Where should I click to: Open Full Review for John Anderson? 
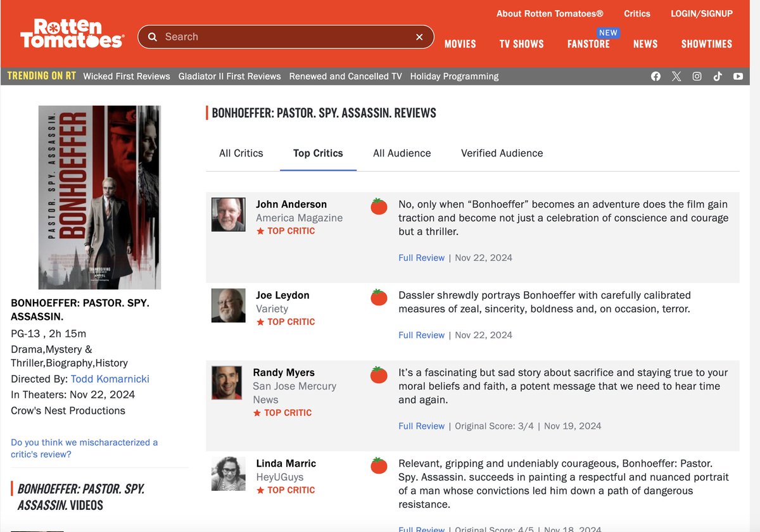coord(422,258)
